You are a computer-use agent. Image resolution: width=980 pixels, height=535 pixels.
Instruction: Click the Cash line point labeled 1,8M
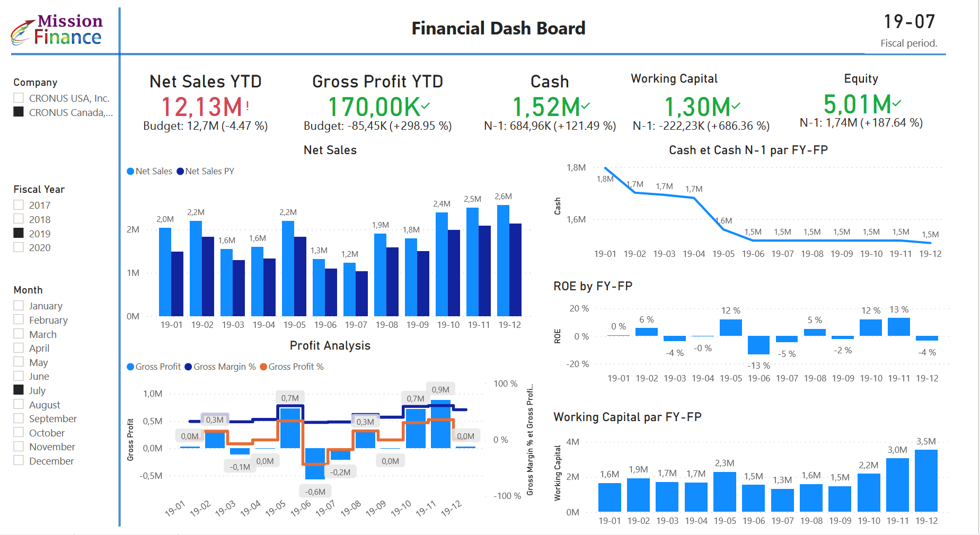click(x=605, y=168)
